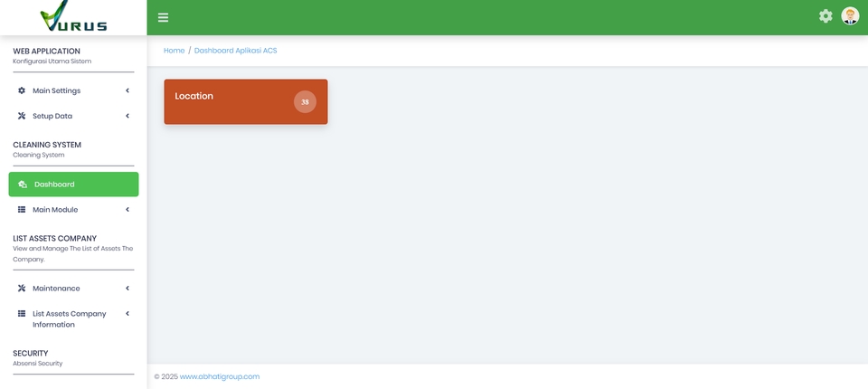This screenshot has width=868, height=389.
Task: Click the list icon beside Main Module
Action: pyautogui.click(x=22, y=210)
